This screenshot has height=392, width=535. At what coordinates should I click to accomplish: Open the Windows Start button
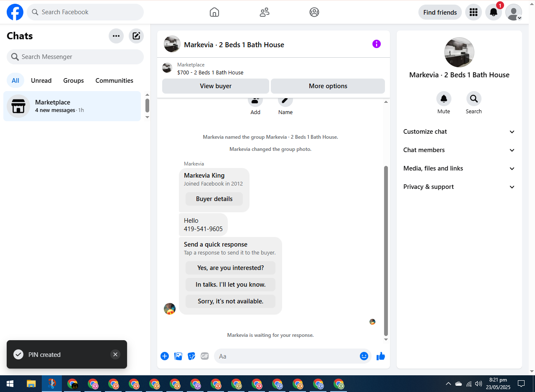[x=10, y=384]
